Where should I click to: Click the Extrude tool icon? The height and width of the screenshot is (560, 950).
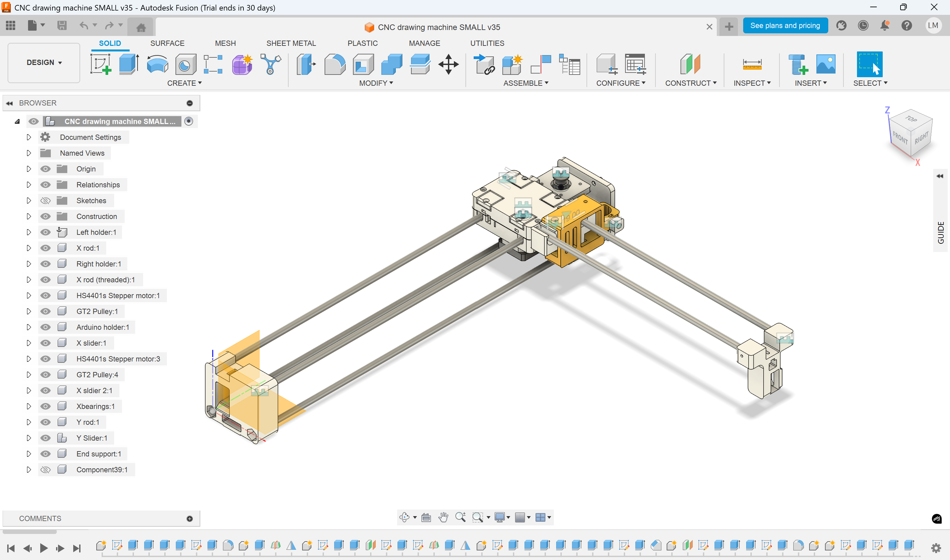(x=129, y=64)
